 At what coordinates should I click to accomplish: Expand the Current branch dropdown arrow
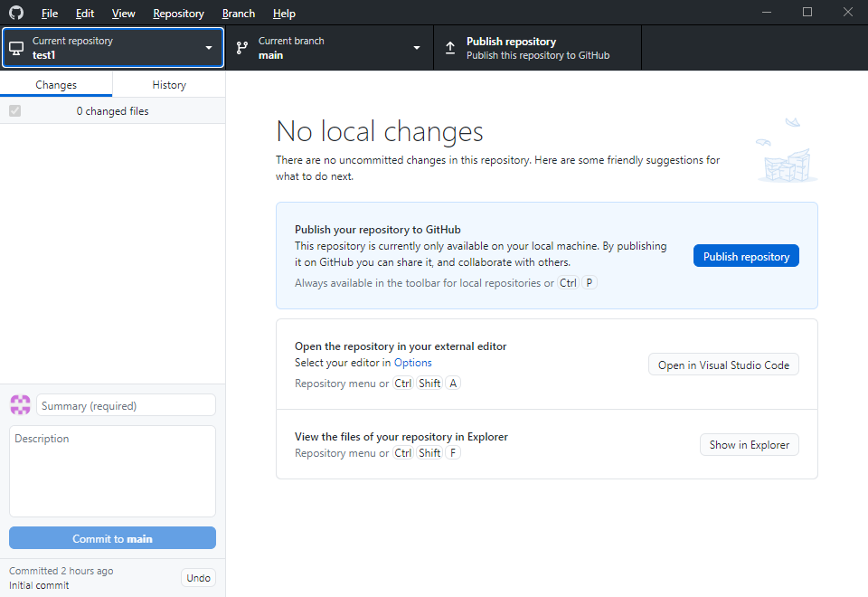pyautogui.click(x=417, y=48)
